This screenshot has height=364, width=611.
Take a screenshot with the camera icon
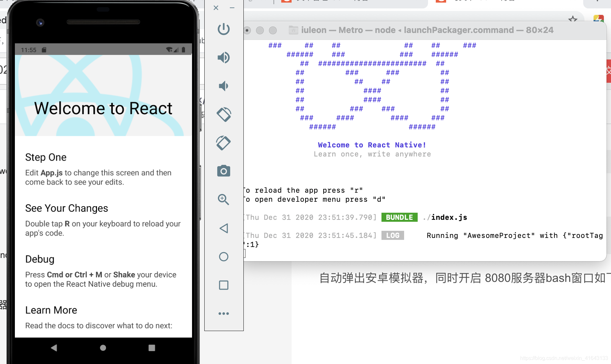223,171
